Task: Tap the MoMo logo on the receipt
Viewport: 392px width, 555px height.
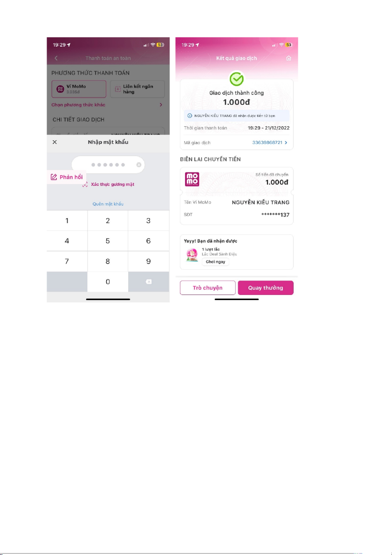Action: pos(193,179)
